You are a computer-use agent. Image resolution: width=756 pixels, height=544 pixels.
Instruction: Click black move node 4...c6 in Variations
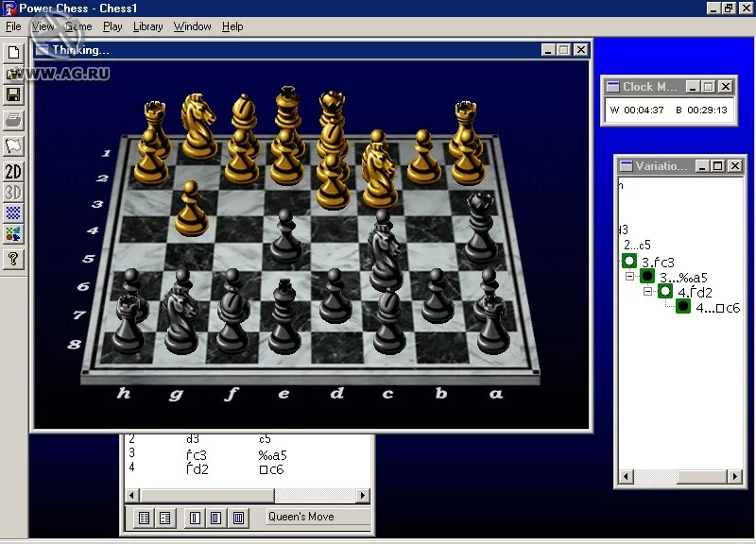pyautogui.click(x=683, y=306)
